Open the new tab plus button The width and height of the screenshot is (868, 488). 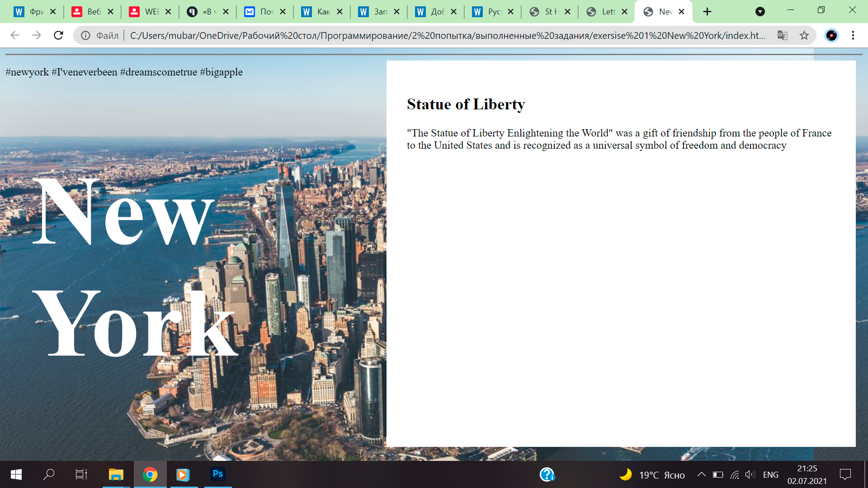coord(707,12)
